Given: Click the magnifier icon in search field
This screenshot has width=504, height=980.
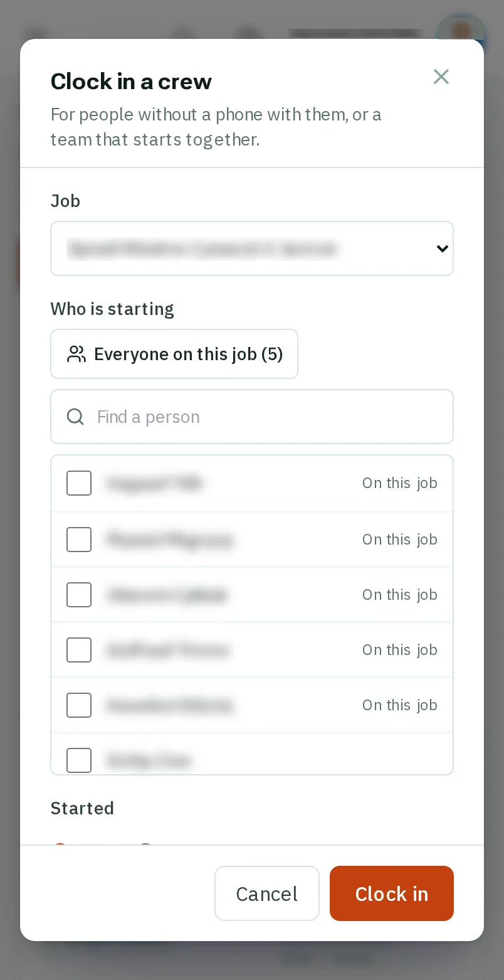Looking at the screenshot, I should click(x=75, y=417).
